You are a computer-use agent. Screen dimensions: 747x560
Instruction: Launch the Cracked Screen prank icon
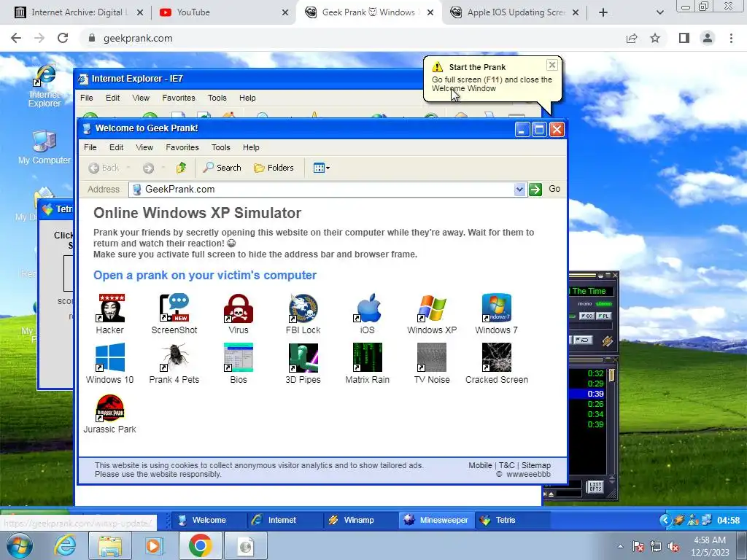pyautogui.click(x=496, y=363)
